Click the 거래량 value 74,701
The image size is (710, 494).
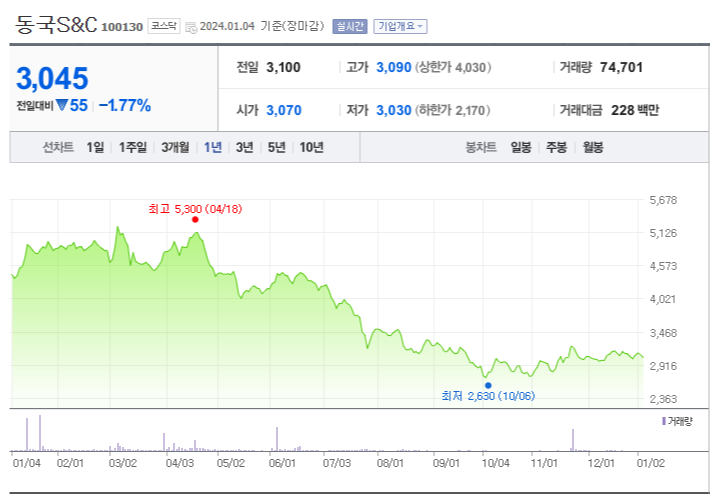pyautogui.click(x=621, y=67)
